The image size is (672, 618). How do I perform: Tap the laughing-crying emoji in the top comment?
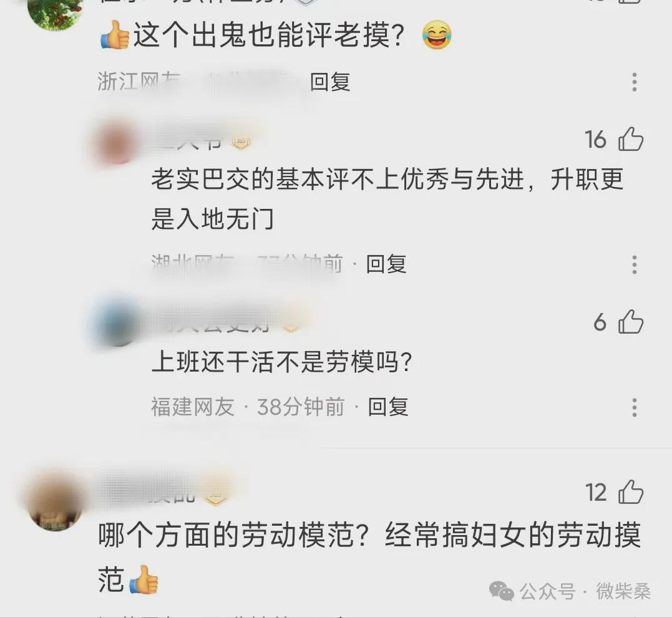[436, 35]
